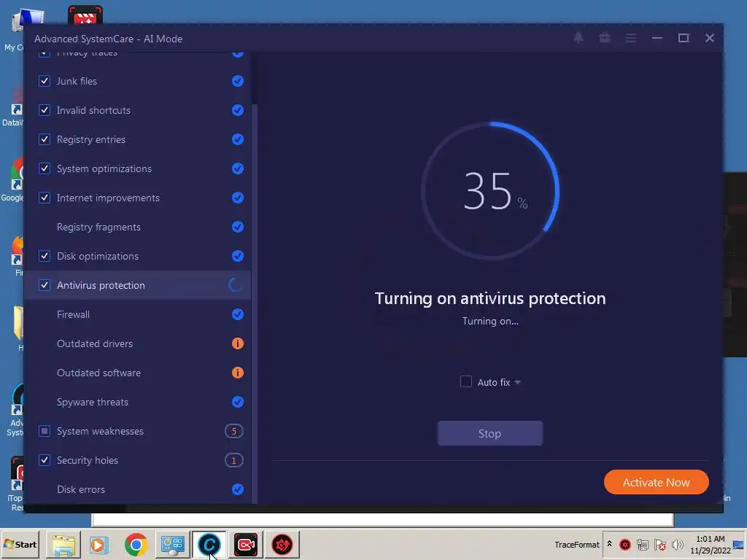Click the System optimizations status checkmark
The height and width of the screenshot is (560, 747).
pyautogui.click(x=238, y=168)
